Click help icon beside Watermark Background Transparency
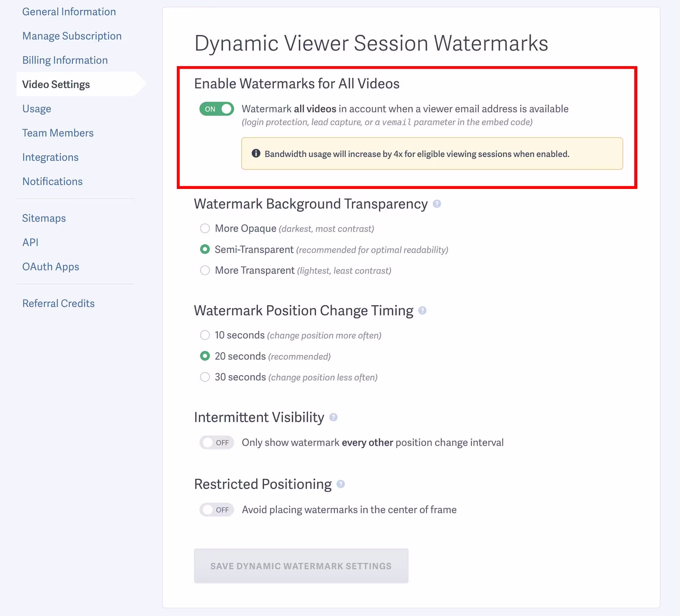680x616 pixels. [437, 204]
